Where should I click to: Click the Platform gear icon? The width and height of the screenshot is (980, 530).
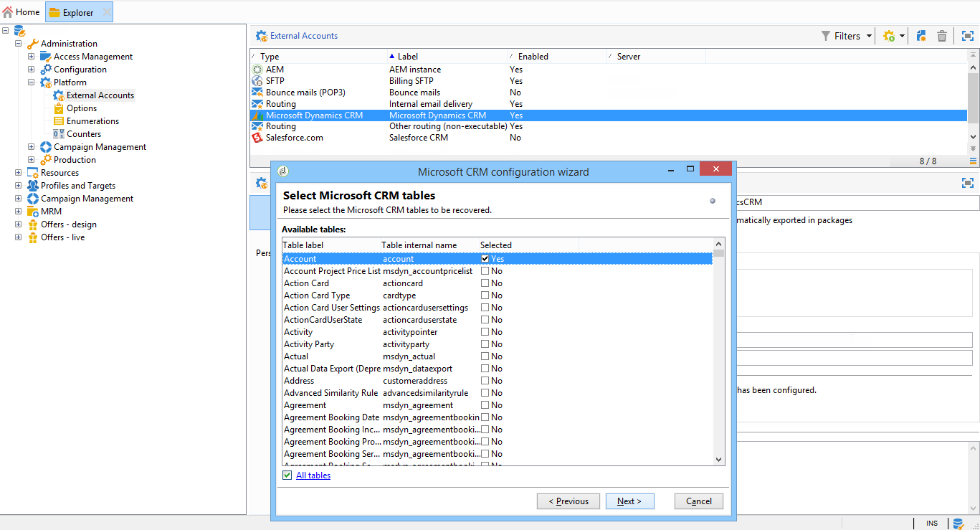pyautogui.click(x=45, y=82)
